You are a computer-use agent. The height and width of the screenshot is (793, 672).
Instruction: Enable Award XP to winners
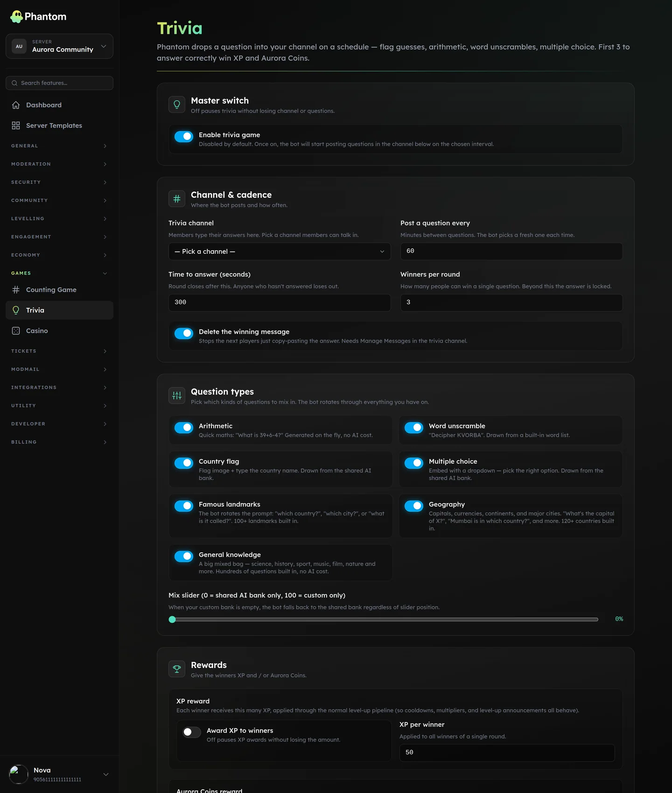tap(192, 732)
